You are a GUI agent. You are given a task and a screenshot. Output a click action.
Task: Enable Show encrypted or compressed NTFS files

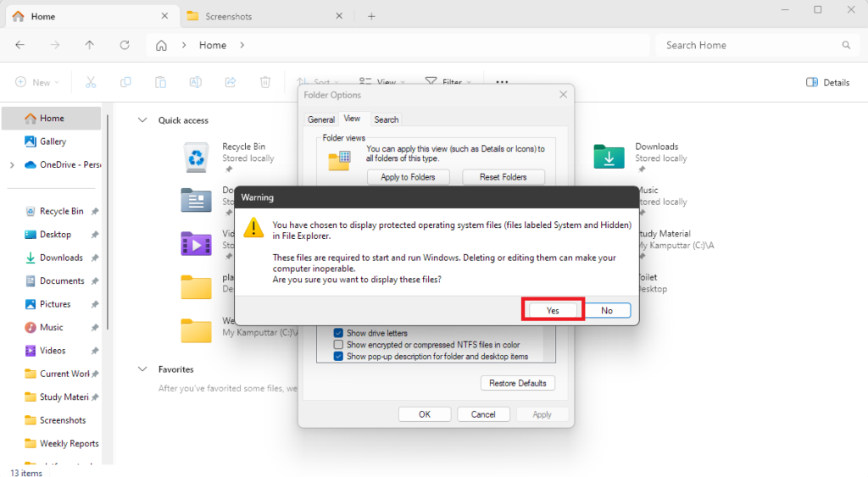[x=338, y=345]
